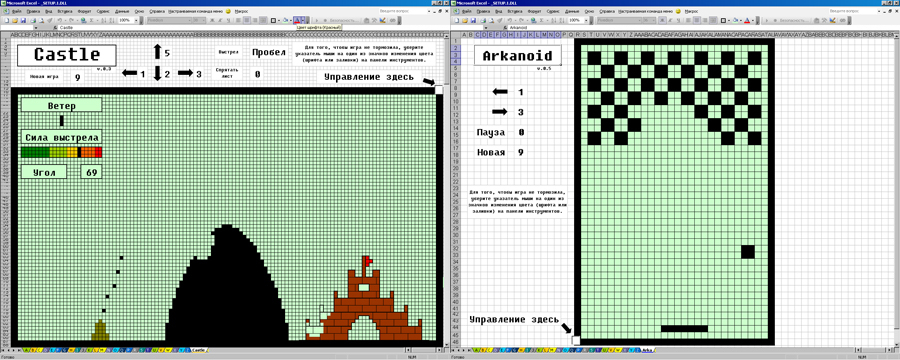This screenshot has height=360, width=900.
Task: Expand the Name Box dropdown in the Castle window
Action: [36, 28]
